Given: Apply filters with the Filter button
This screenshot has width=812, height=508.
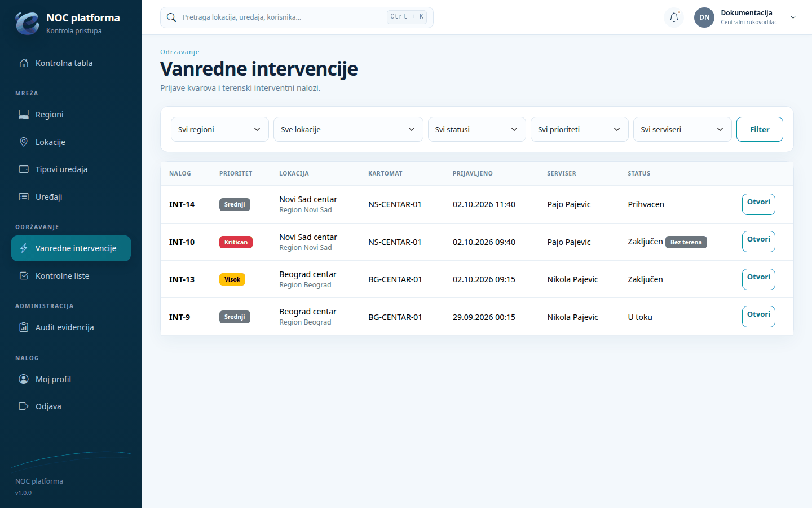Looking at the screenshot, I should (760, 129).
